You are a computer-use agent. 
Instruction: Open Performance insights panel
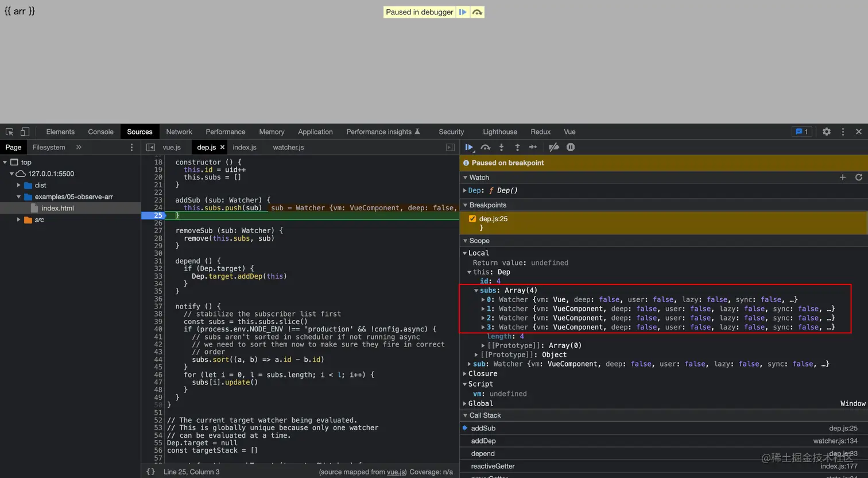point(383,132)
